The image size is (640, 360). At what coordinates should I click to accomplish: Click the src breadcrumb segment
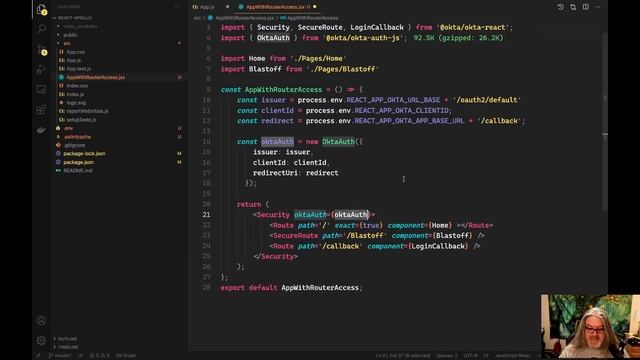coord(197,18)
